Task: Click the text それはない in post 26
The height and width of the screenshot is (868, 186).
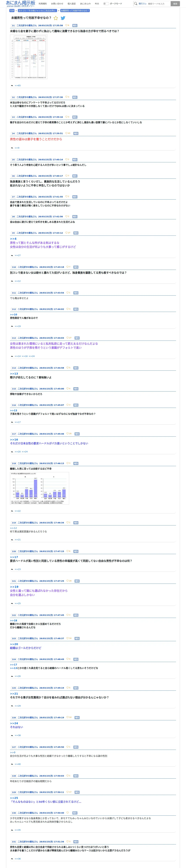Action: point(17,727)
